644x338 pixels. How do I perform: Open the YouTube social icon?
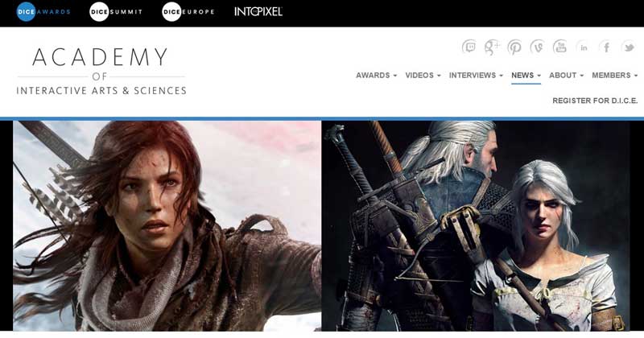click(x=559, y=47)
